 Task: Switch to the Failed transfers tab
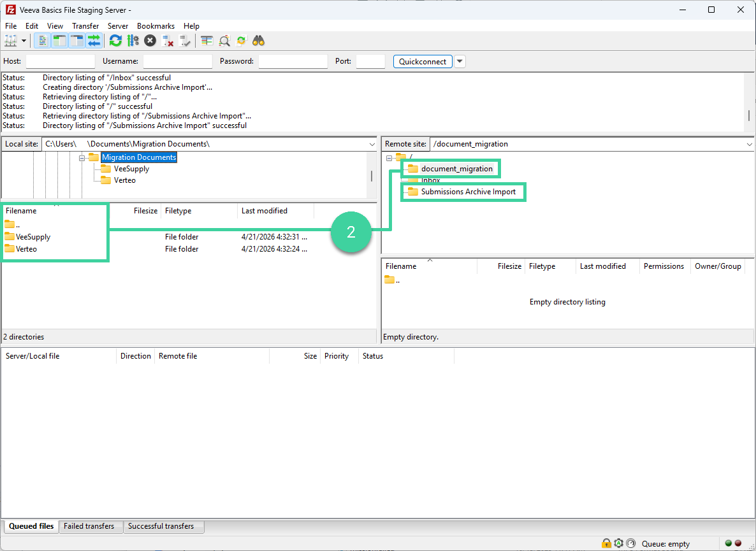point(91,526)
